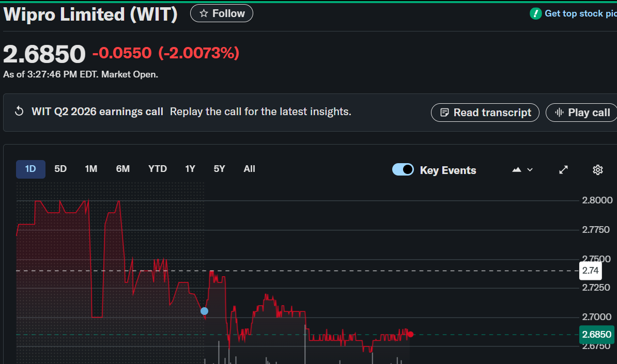617x364 pixels.
Task: Click the red current price dot
Action: pos(410,334)
